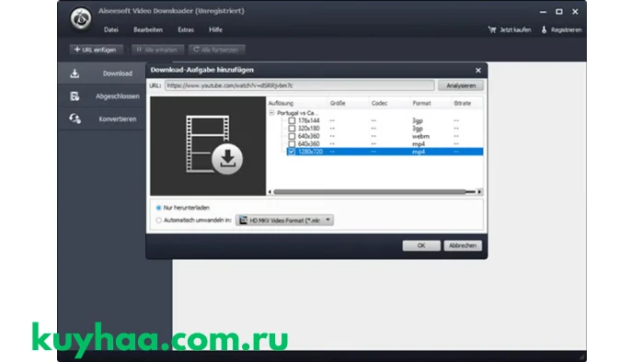Open the Bearbeiten menu
The width and height of the screenshot is (644, 362).
pos(148,30)
